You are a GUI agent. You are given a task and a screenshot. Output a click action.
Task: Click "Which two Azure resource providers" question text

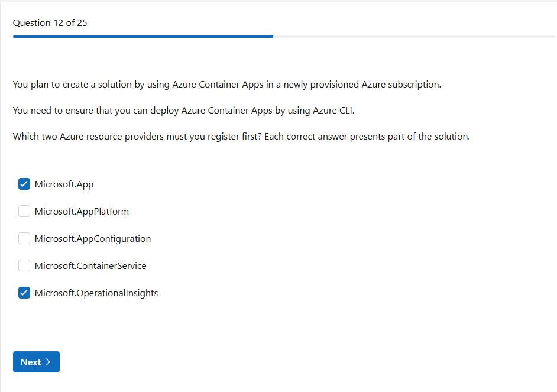(137, 137)
